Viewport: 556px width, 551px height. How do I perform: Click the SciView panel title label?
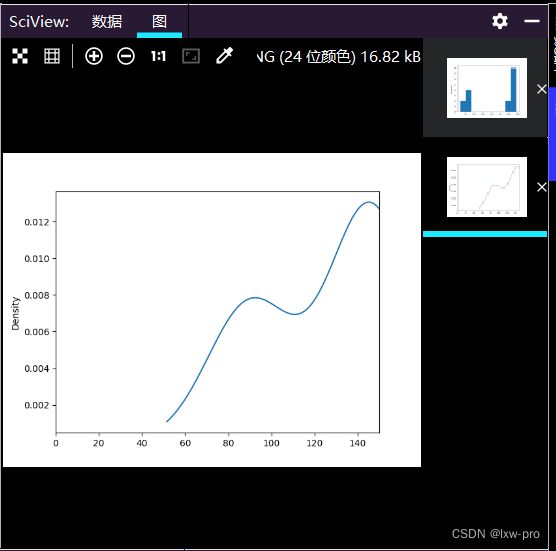click(x=39, y=22)
